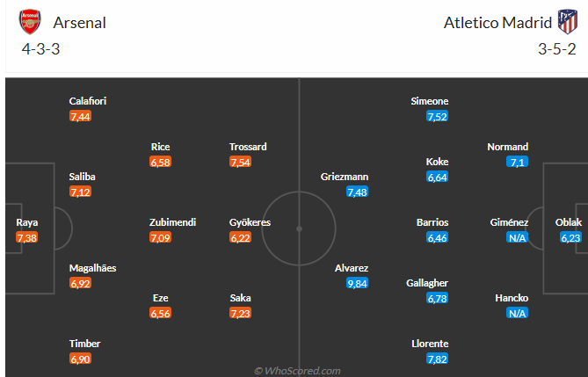Click player name Griezmann
Viewport: 588px width, 377px height.
click(x=345, y=177)
